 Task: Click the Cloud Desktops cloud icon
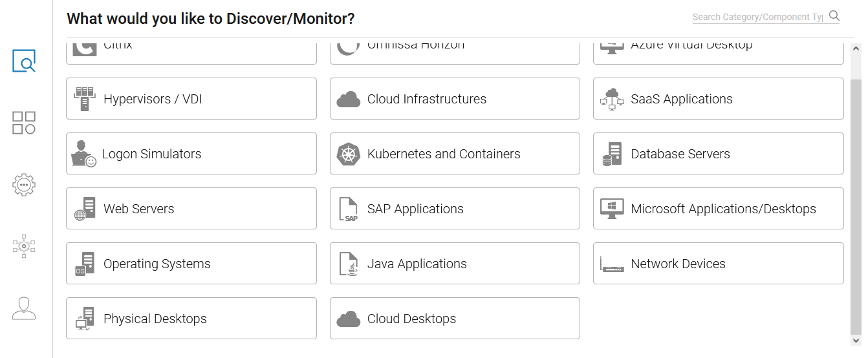pyautogui.click(x=349, y=319)
